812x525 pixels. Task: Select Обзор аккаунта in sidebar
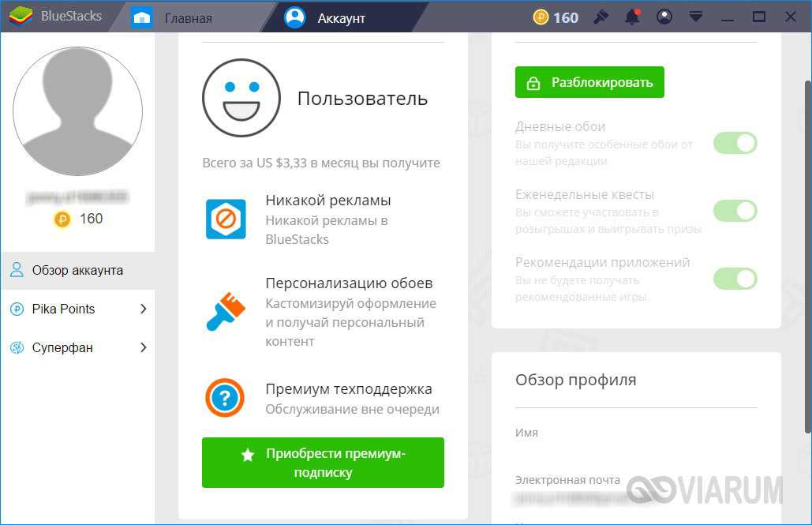77,270
